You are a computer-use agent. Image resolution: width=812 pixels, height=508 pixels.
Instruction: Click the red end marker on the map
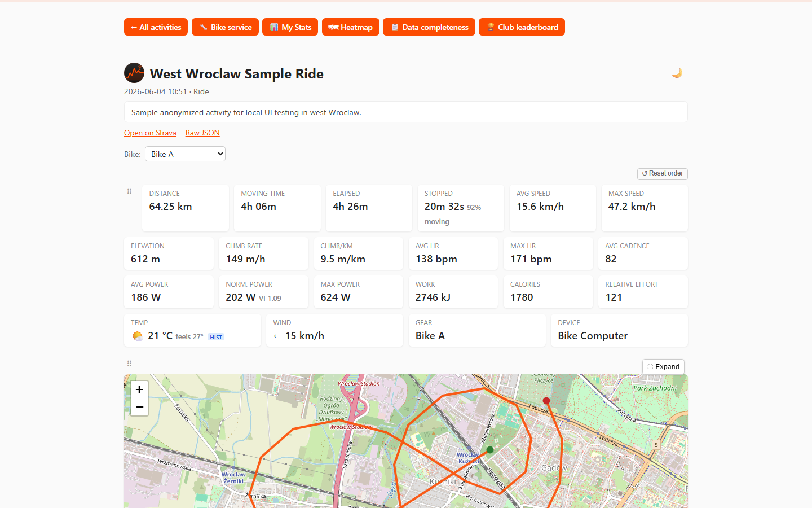546,401
